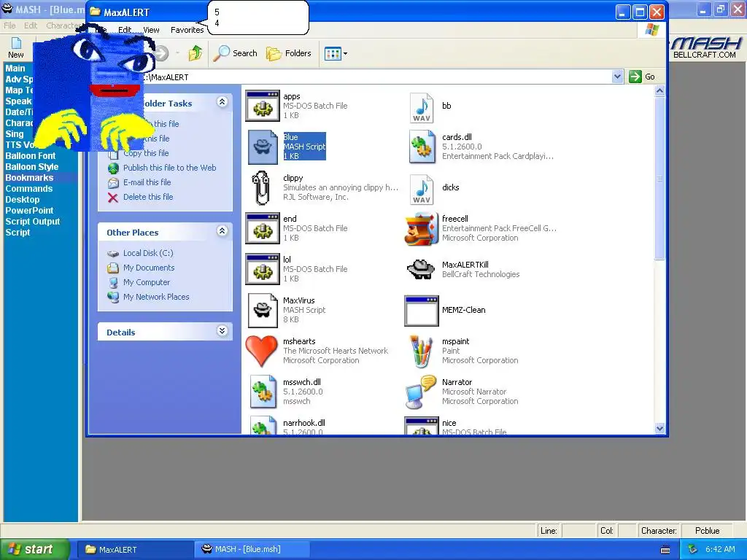747x560 pixels.
Task: Click the file list vertical scrollbar thumb
Action: [659, 179]
